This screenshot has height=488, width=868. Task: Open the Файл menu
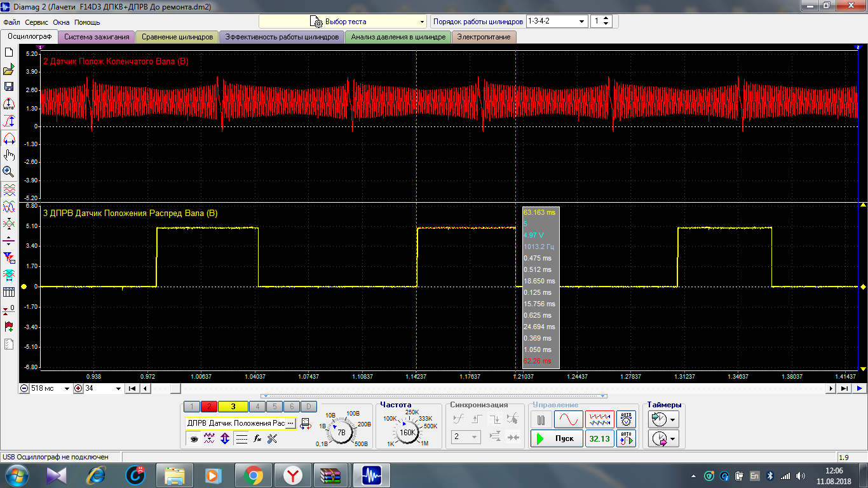11,22
